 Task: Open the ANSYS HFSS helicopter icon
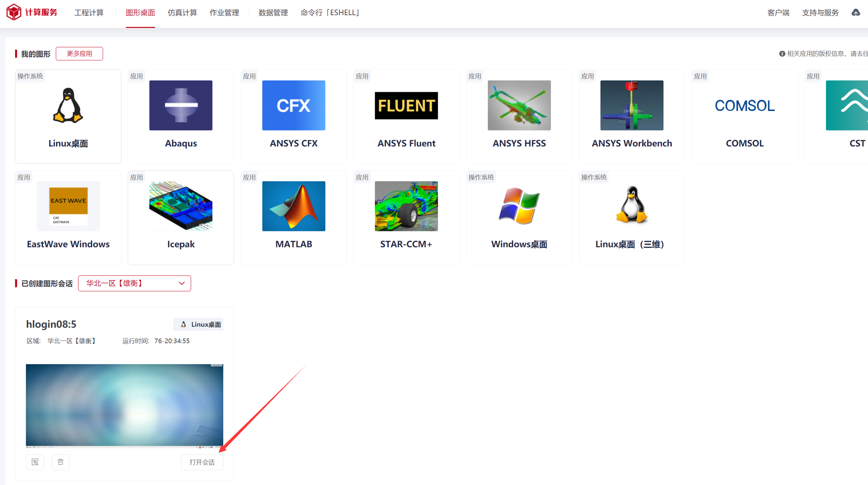click(519, 105)
